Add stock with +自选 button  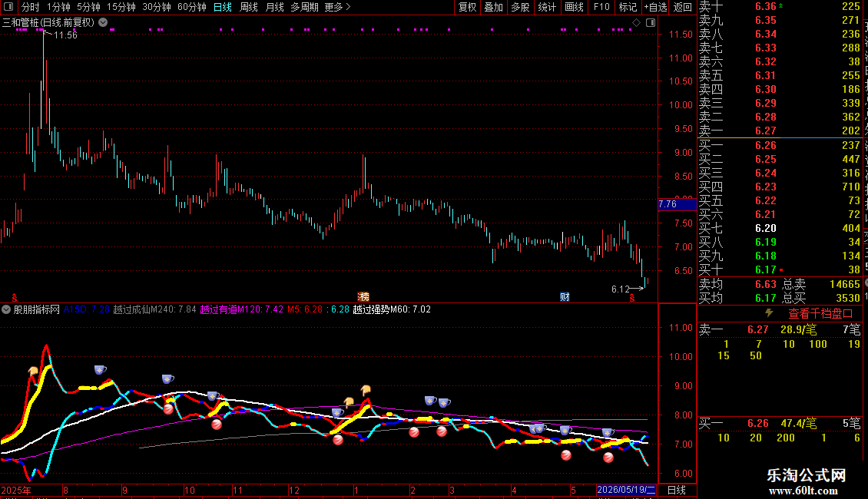(655, 7)
